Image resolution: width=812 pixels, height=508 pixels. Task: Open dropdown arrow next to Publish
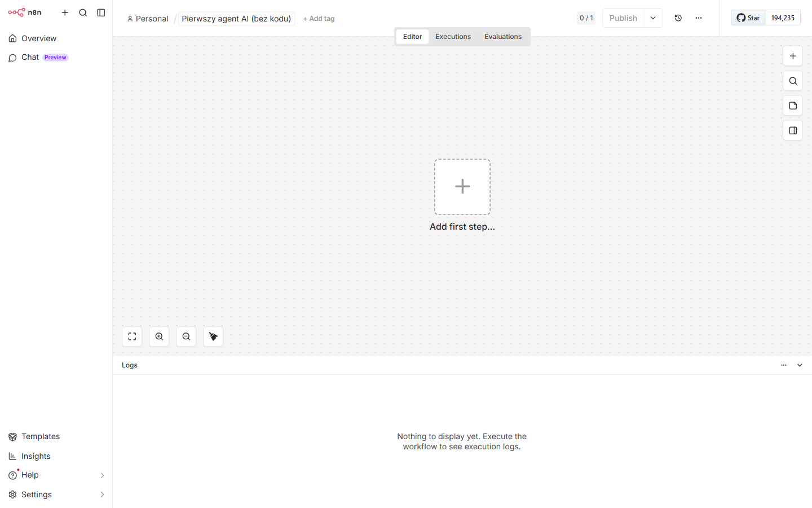click(653, 18)
